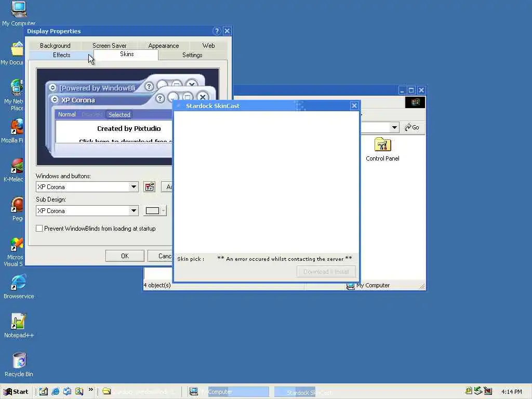532x399 pixels.
Task: Select the Skins tab
Action: pos(127,54)
